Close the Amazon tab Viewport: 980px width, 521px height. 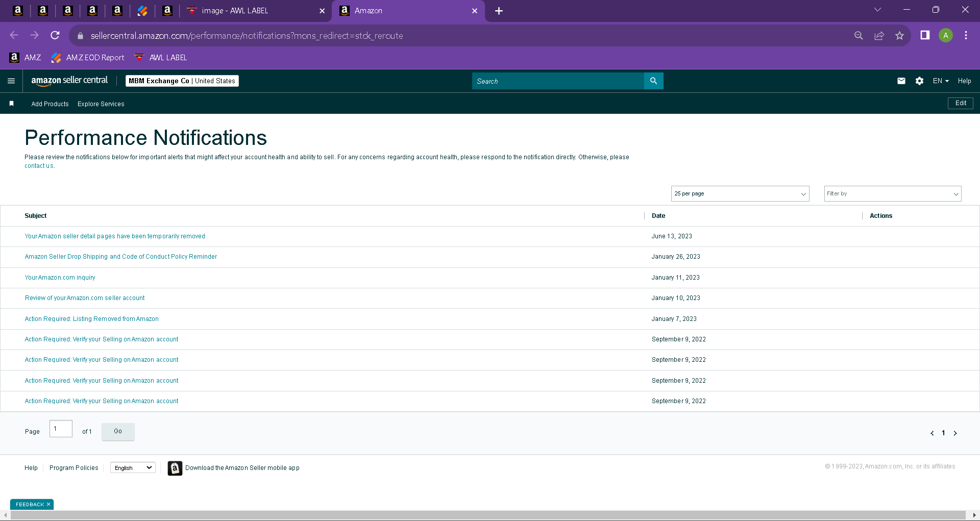(x=475, y=11)
